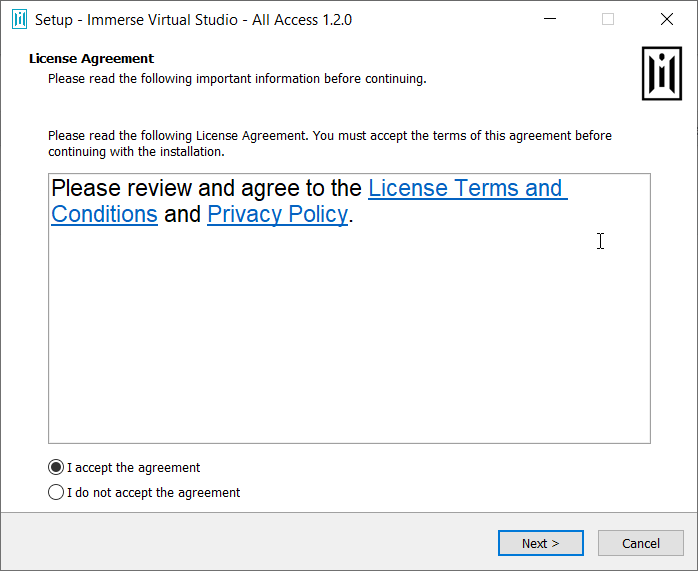
Task: Click the "Conditions" link on the second line
Action: (104, 214)
